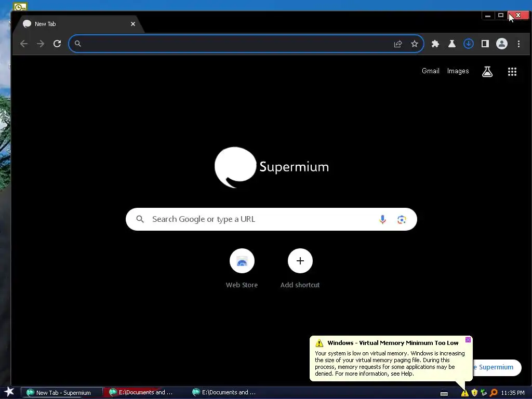This screenshot has height=399, width=532.
Task: Click the 11:35 PM clock
Action: (513, 393)
